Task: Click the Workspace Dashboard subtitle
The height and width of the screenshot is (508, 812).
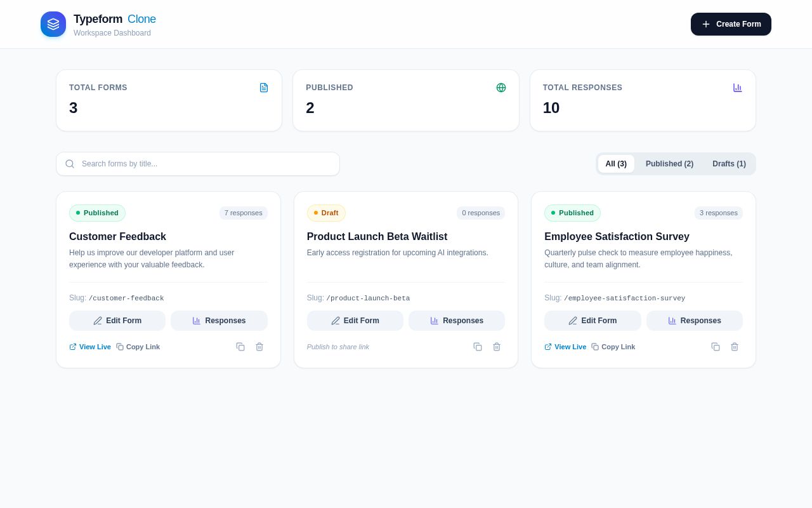Action: [112, 33]
